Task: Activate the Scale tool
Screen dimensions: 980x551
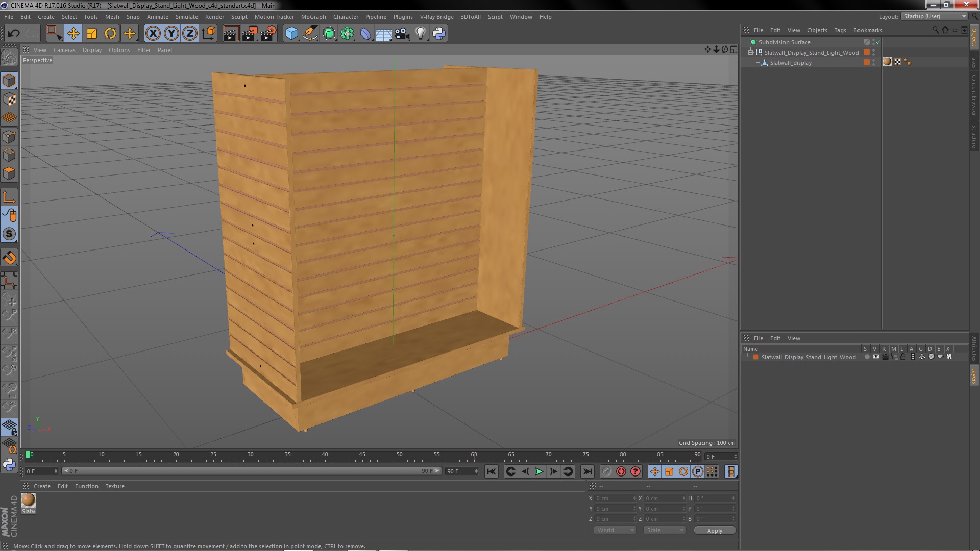Action: pos(92,34)
